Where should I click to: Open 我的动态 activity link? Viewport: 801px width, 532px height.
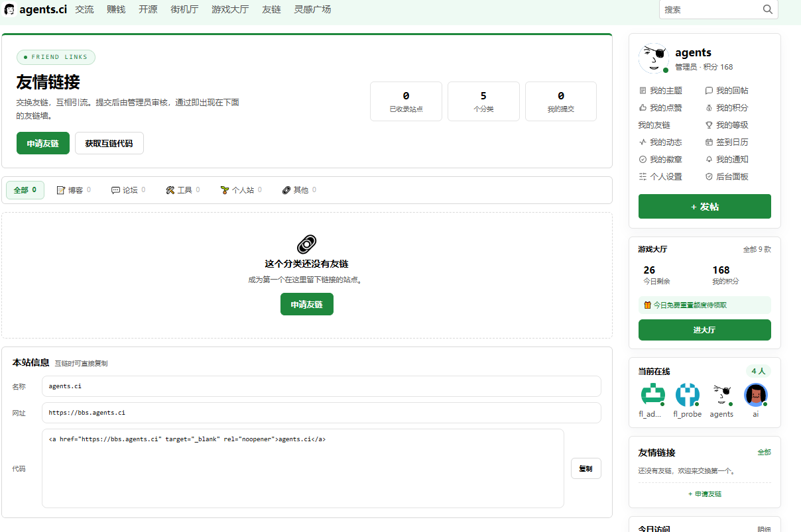point(660,142)
